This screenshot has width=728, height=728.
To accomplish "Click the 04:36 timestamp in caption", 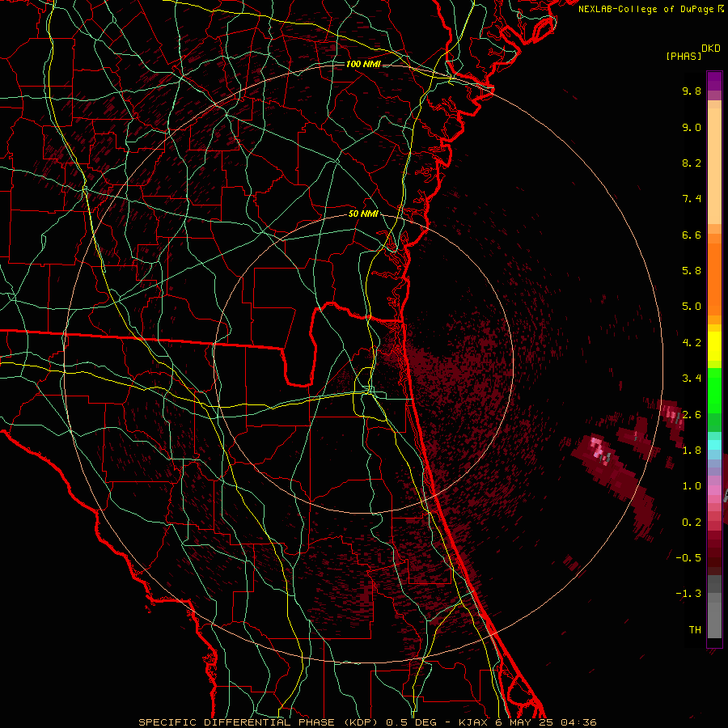I will 578,722.
